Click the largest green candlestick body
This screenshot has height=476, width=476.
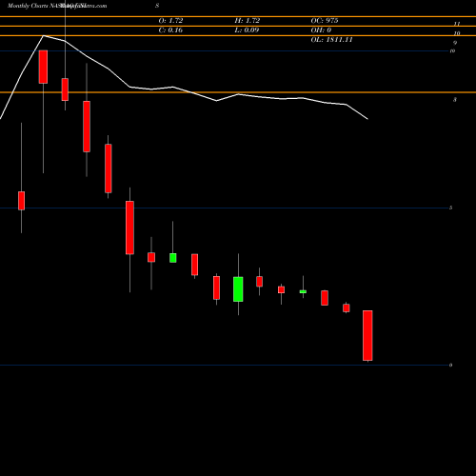[238, 289]
